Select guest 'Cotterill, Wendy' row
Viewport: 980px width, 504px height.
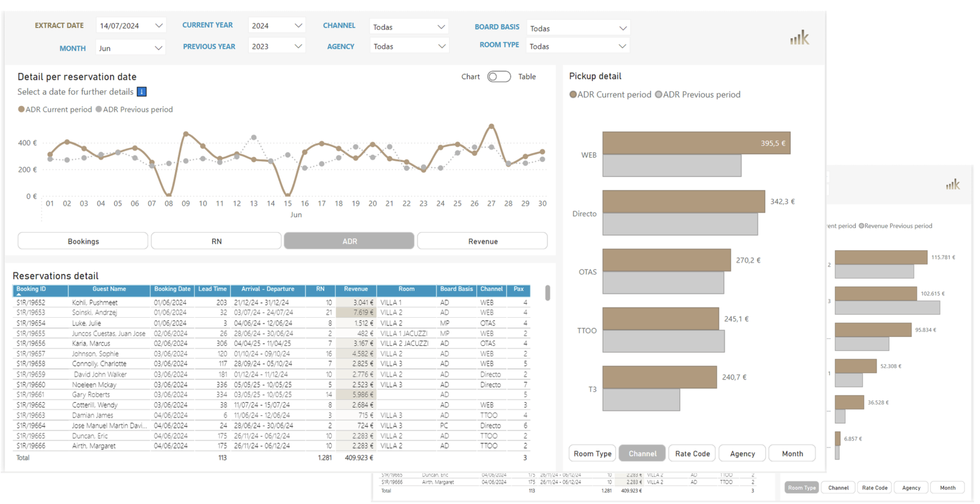(271, 405)
